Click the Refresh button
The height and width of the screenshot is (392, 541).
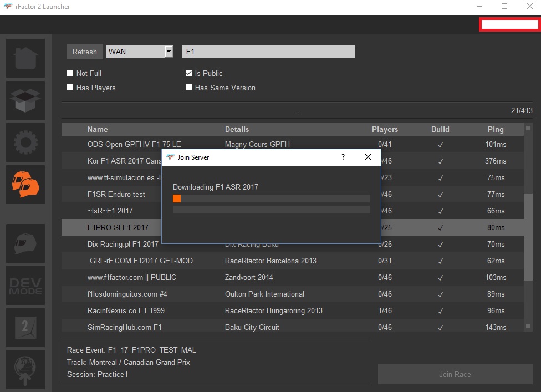pos(85,52)
